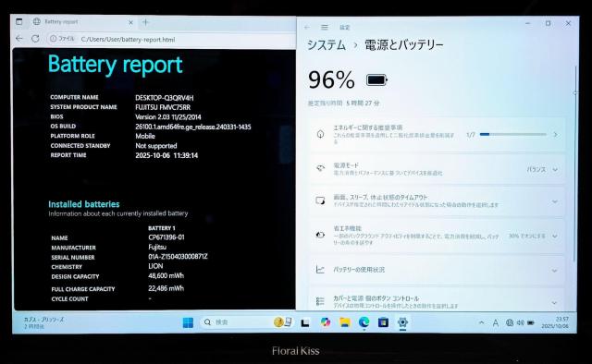Click the battery level icon beside 96%
The image size is (592, 364).
coord(376,80)
